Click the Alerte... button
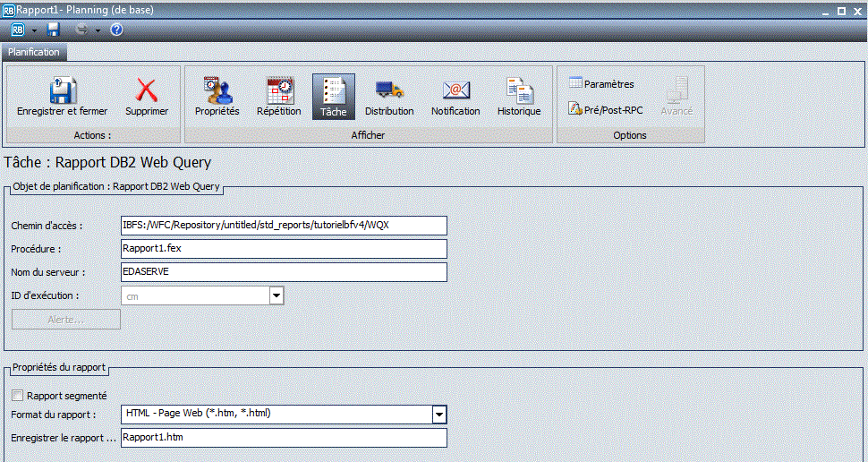The width and height of the screenshot is (868, 462). [x=66, y=320]
